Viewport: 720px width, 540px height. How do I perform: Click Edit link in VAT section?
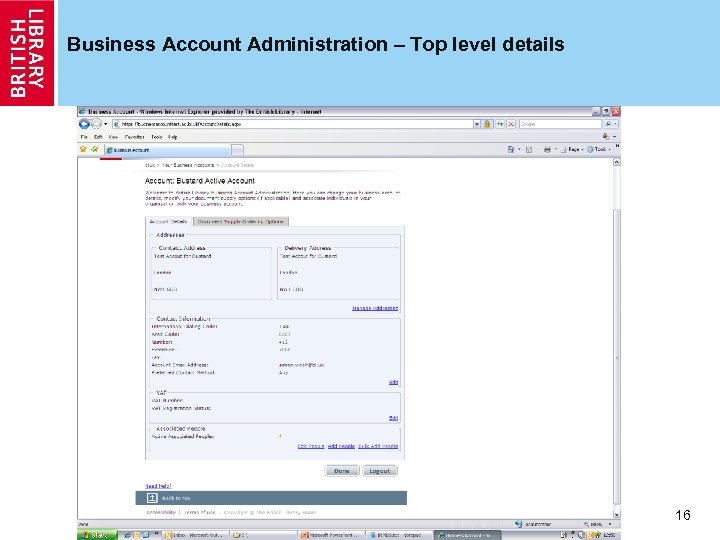click(x=394, y=418)
